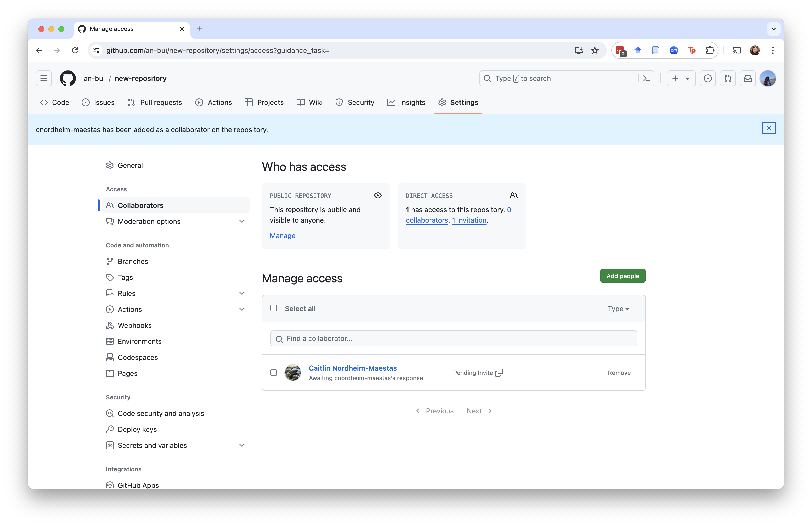The height and width of the screenshot is (526, 812).
Task: Open the command palette icon
Action: pos(646,78)
